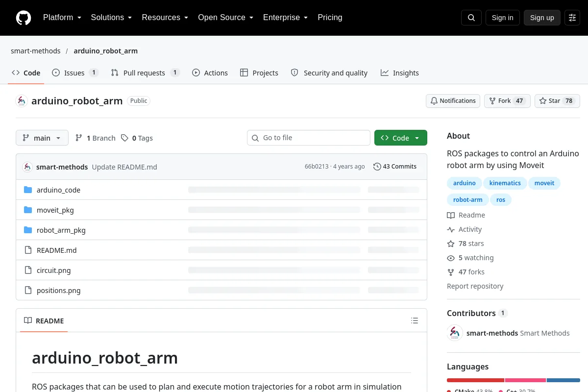This screenshot has height=392, width=588.
Task: Open the main branch selector
Action: pos(42,138)
